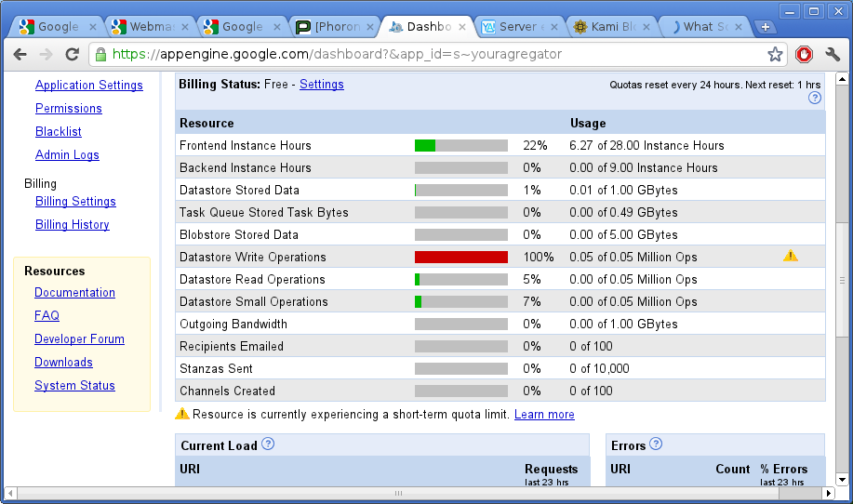Open the FAQ link
Screen dimensions: 853x504
47,316
